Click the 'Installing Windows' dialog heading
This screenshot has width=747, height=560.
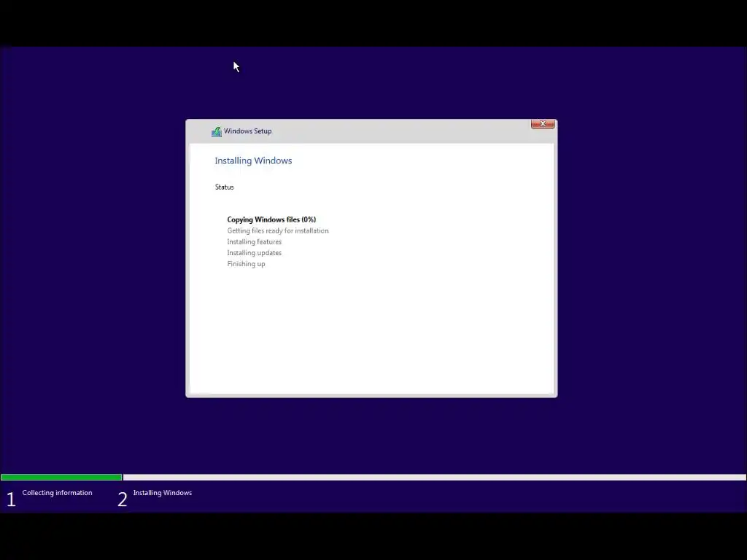(253, 160)
